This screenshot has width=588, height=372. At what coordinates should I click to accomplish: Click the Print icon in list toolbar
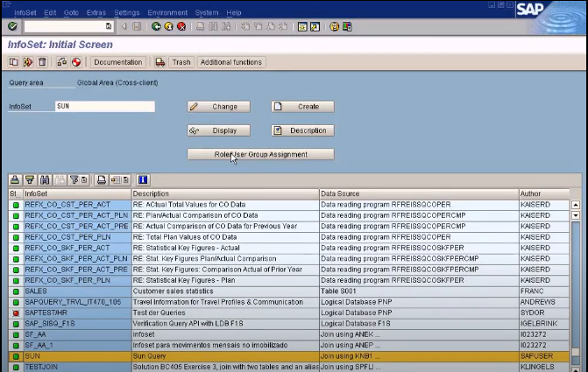[x=102, y=179]
